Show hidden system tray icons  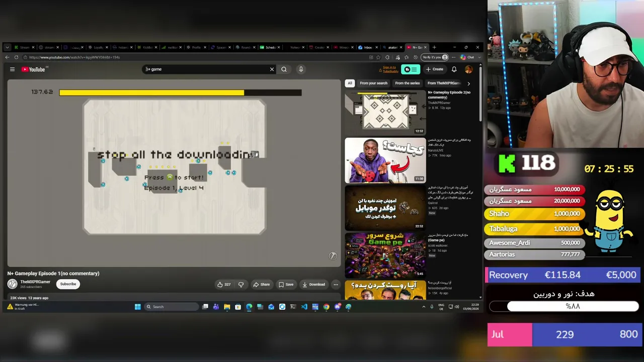(x=424, y=307)
